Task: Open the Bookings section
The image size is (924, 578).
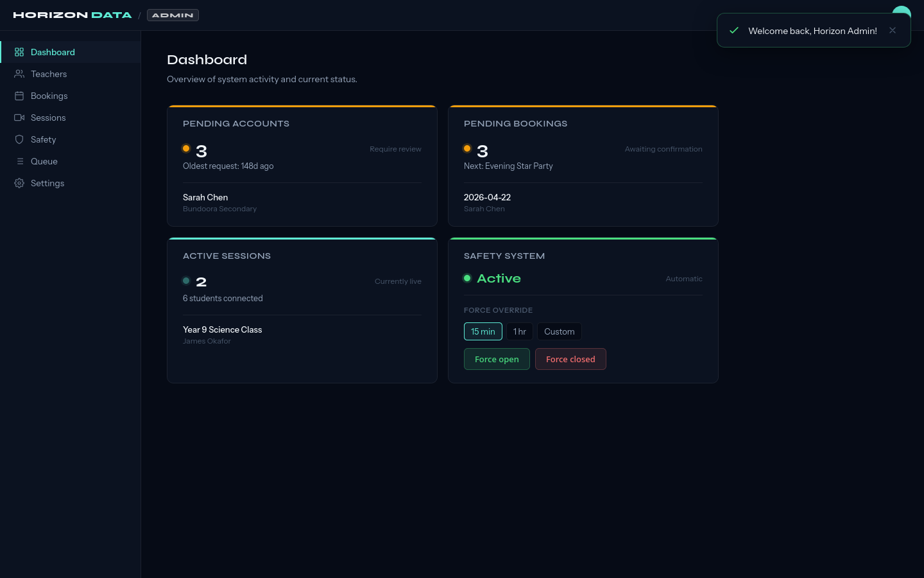Action: pyautogui.click(x=71, y=96)
